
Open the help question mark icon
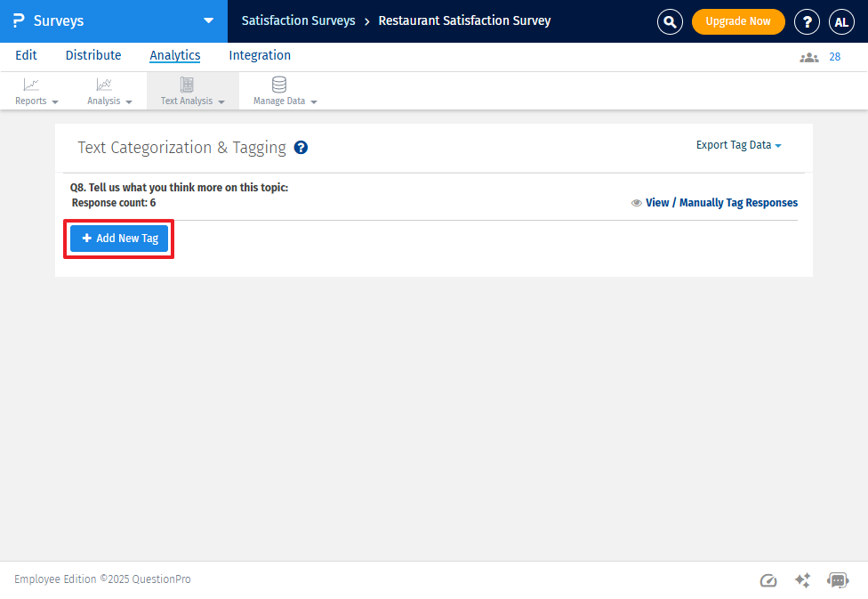pos(807,21)
